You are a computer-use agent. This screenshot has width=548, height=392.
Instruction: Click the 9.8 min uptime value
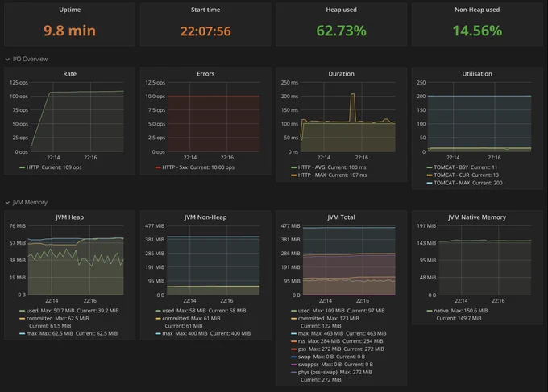(69, 31)
